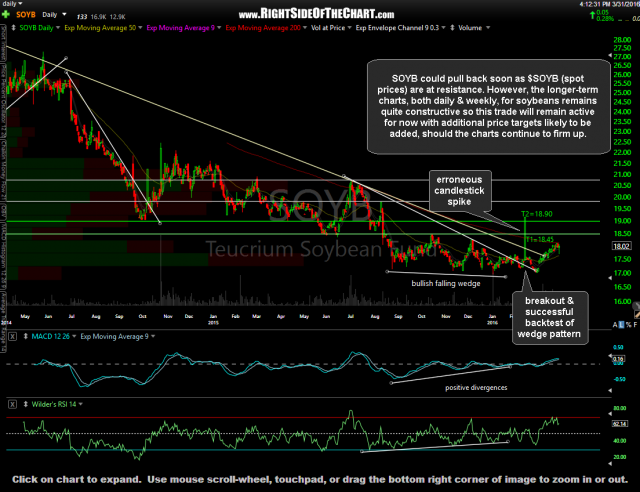
Task: Open the Wilder's RSI 14 dropdown
Action: (80, 404)
